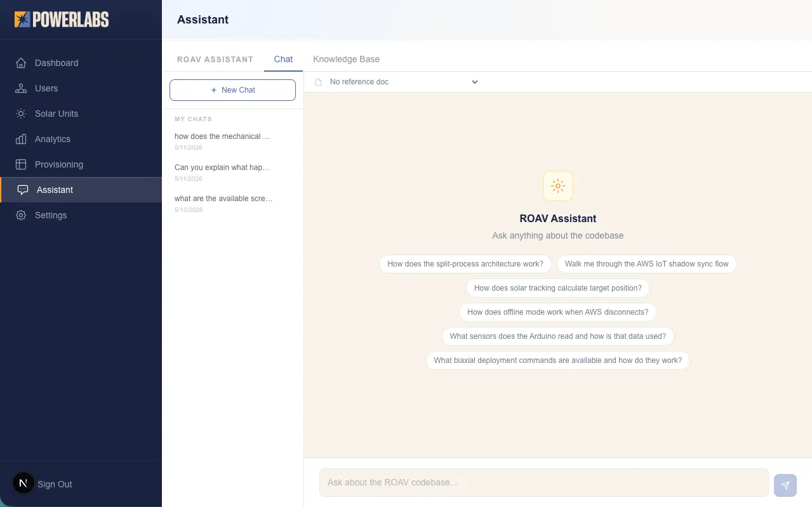The width and height of the screenshot is (812, 507).
Task: Open chat "how does the mechanical …"
Action: (x=232, y=141)
